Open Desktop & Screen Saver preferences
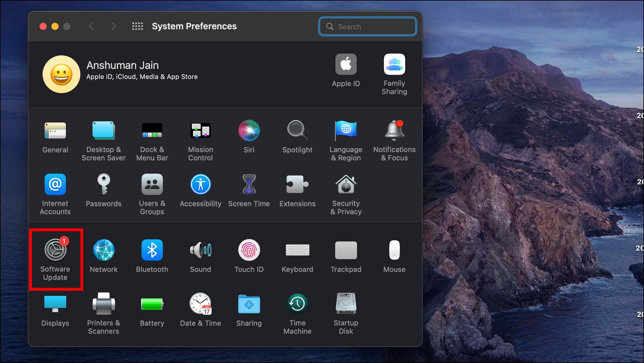Viewport: 644px width, 363px height. pyautogui.click(x=103, y=141)
